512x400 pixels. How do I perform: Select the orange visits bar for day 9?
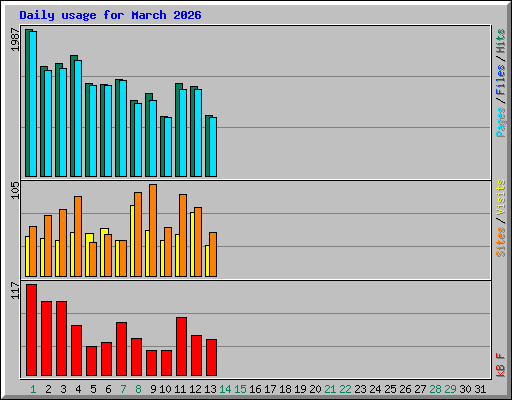(153, 231)
